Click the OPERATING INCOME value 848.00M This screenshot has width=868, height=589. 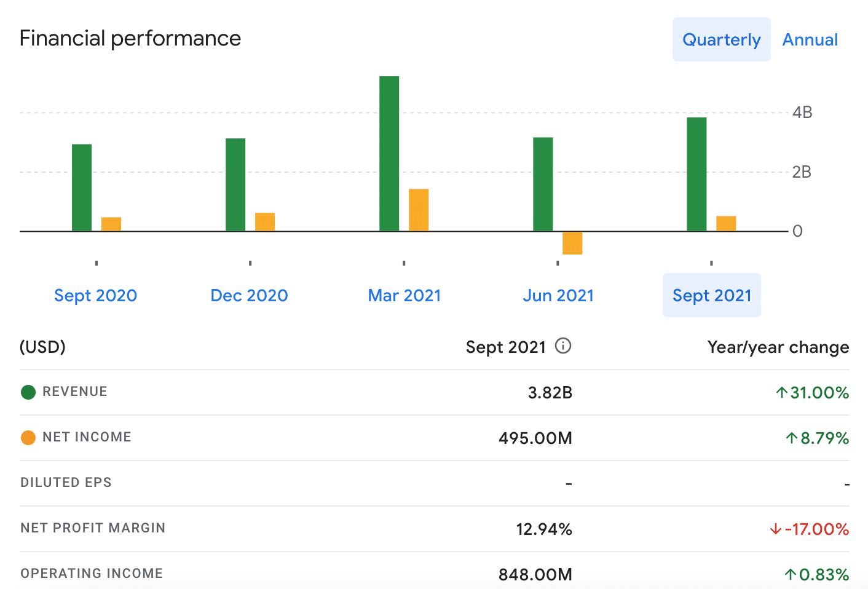(x=535, y=574)
